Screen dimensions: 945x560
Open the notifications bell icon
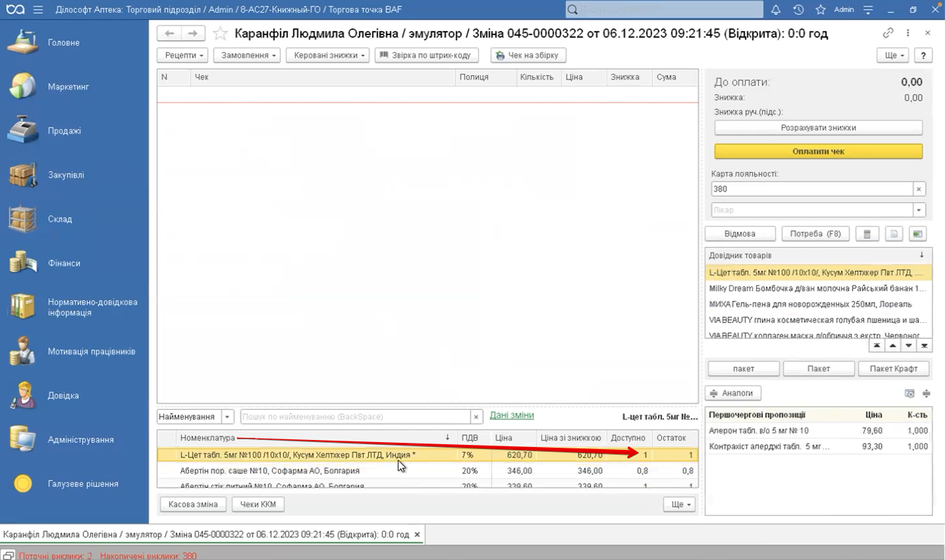[776, 10]
